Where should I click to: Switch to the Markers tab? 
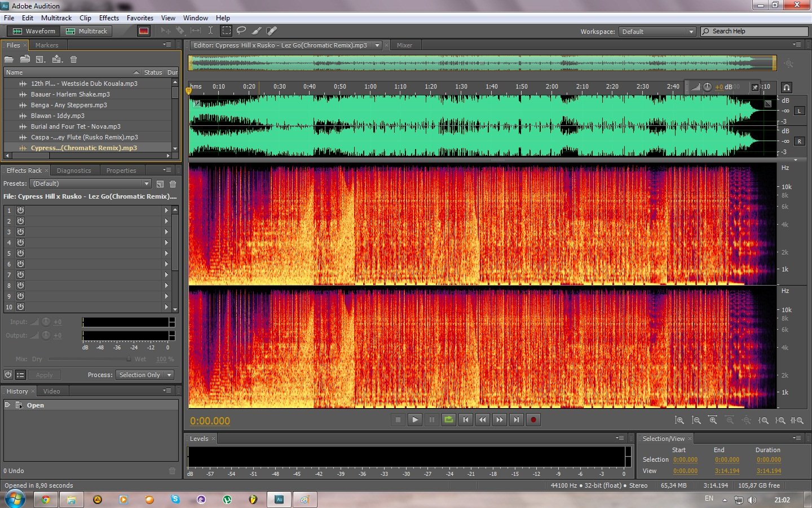pos(47,45)
